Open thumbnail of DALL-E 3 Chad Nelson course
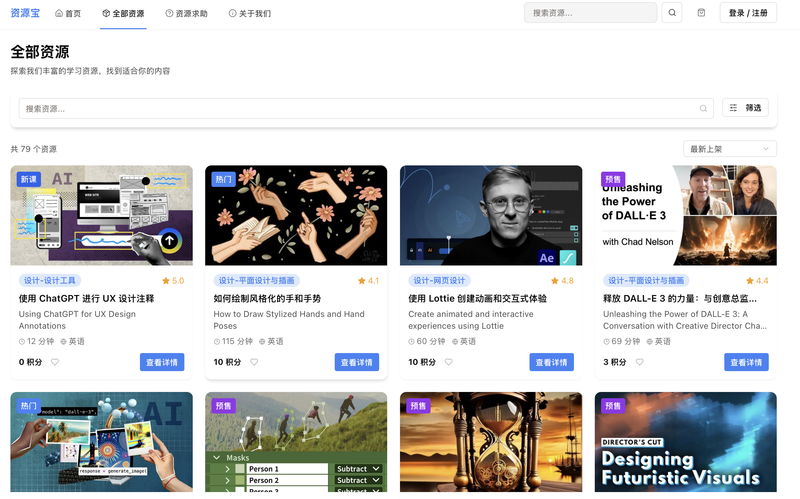Screen dimensions: 800x499 click(x=686, y=215)
